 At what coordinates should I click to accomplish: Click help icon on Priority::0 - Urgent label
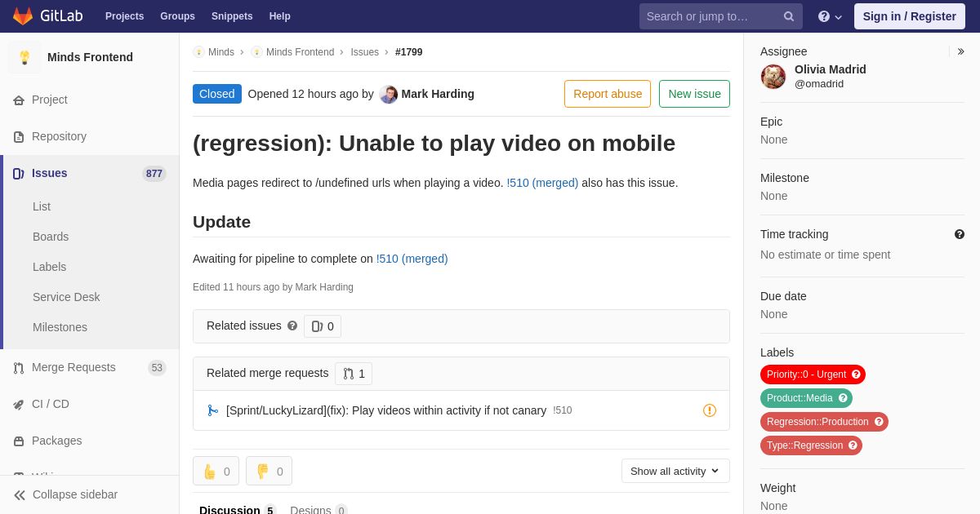856,374
